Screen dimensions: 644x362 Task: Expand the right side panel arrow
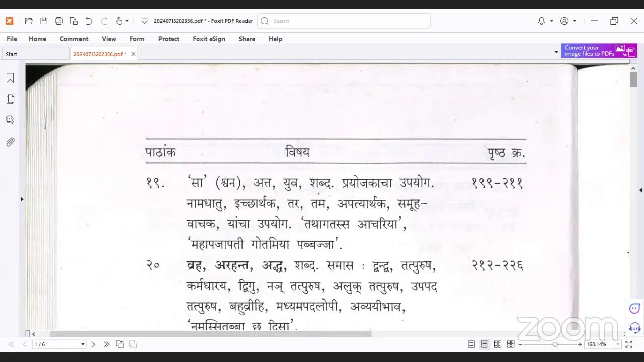640,190
